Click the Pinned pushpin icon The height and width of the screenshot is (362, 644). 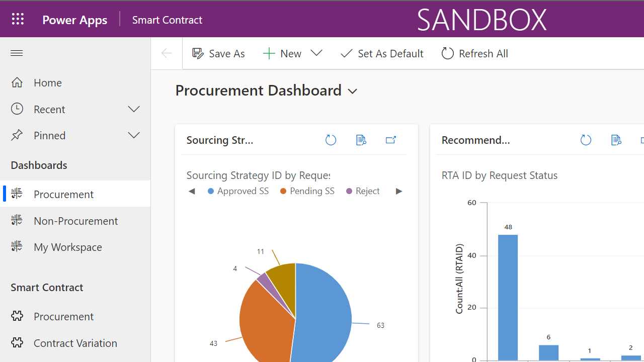tap(17, 135)
